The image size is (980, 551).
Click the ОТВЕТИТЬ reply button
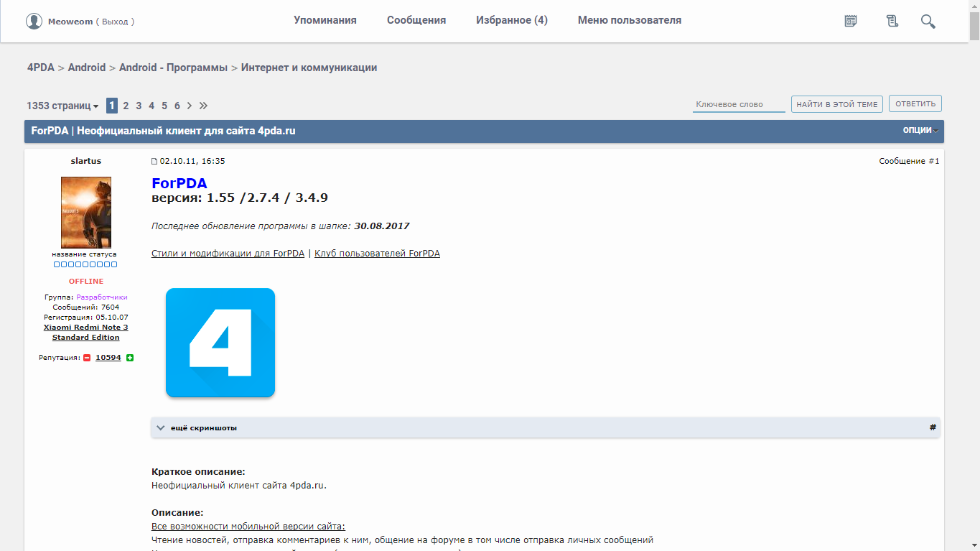coord(915,103)
